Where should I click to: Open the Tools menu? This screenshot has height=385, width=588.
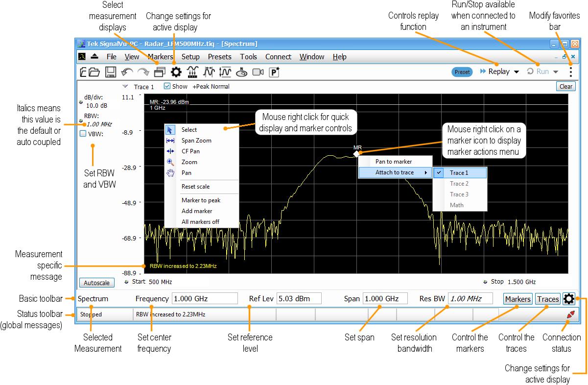(249, 57)
